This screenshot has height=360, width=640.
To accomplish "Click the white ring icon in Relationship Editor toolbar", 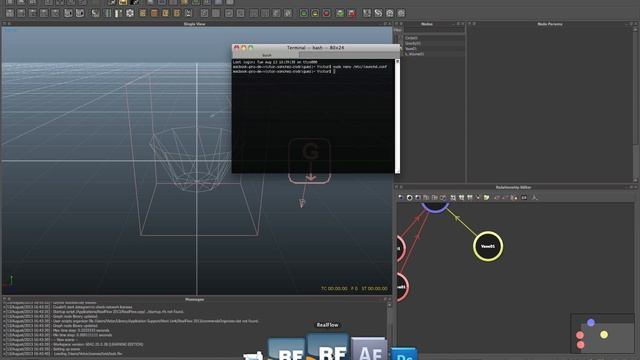I will (x=409, y=198).
